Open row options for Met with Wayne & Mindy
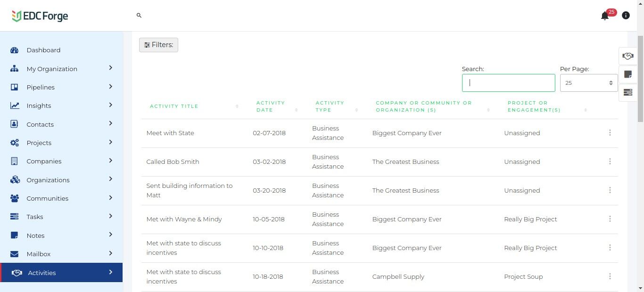 pos(610,219)
